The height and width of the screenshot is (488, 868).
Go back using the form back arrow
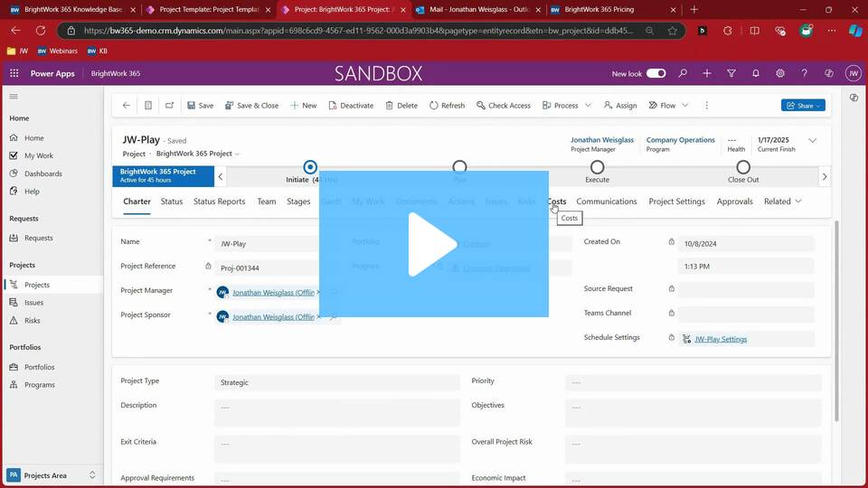[127, 105]
